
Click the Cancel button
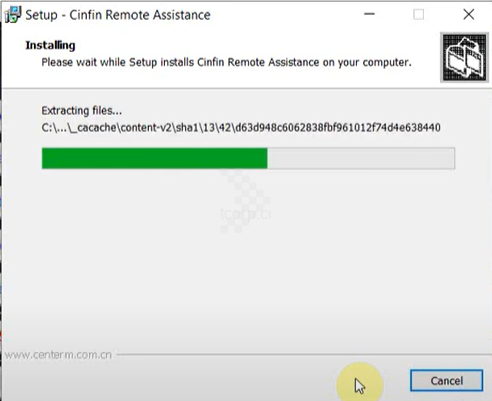pyautogui.click(x=446, y=380)
